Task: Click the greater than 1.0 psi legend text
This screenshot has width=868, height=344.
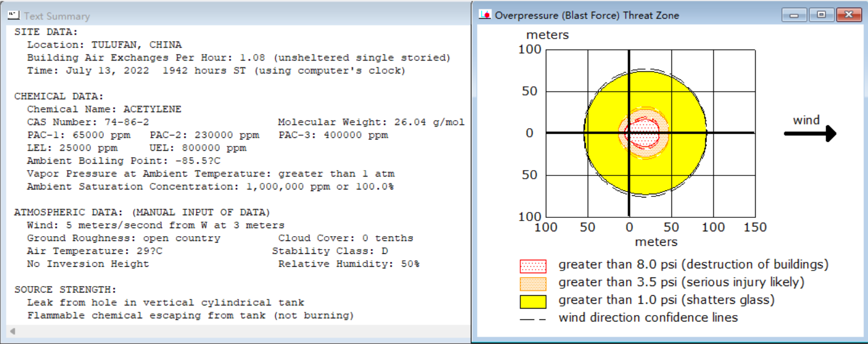Action: pyautogui.click(x=666, y=300)
